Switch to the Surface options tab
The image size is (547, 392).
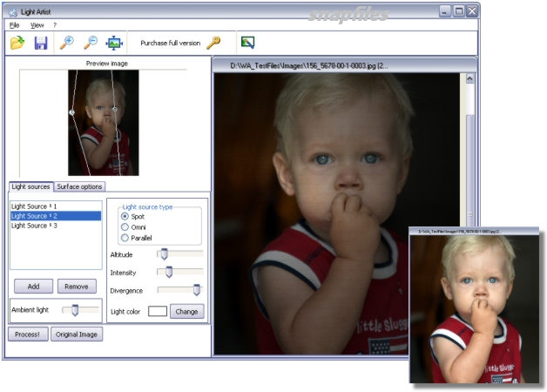[x=80, y=186]
